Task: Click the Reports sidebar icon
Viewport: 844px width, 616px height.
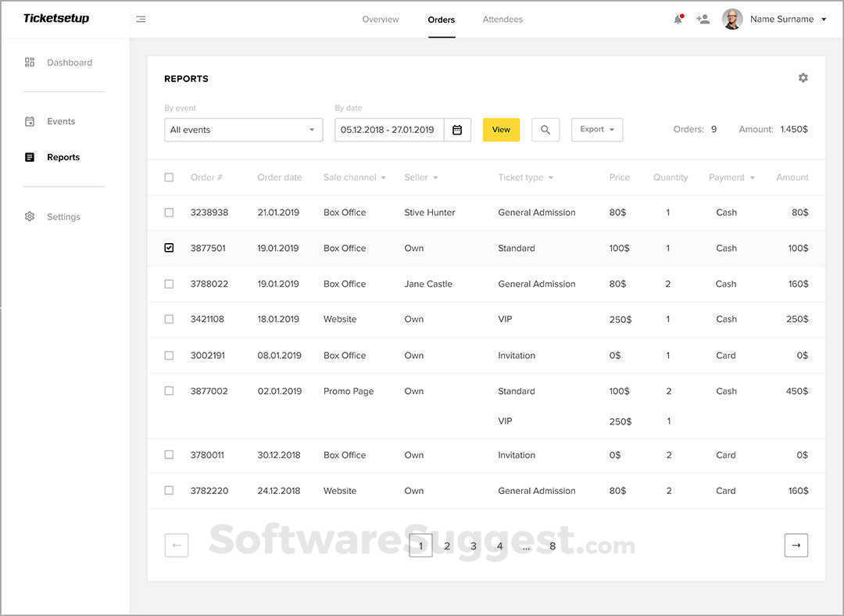Action: [x=30, y=157]
